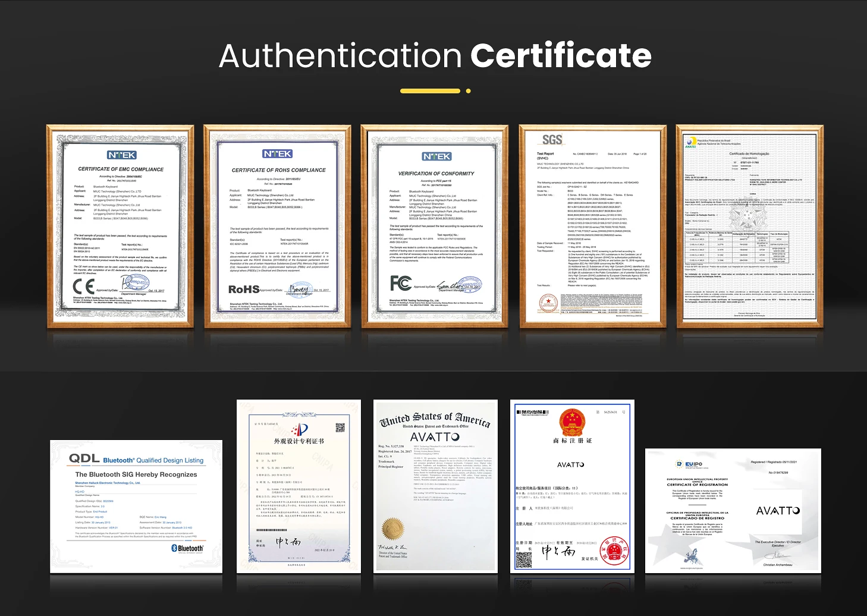Click the red national emblem on the Chinese trademark certificate
This screenshot has height=616, width=867.
coord(572,423)
